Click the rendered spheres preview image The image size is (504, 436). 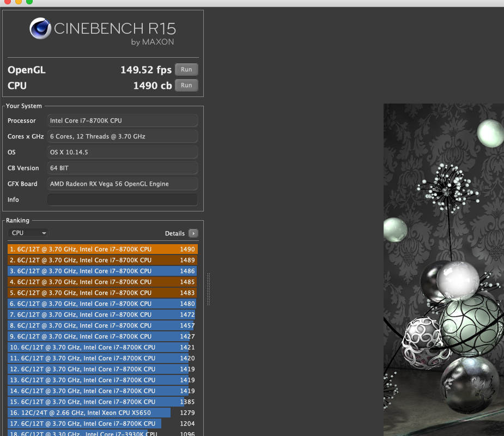444,270
